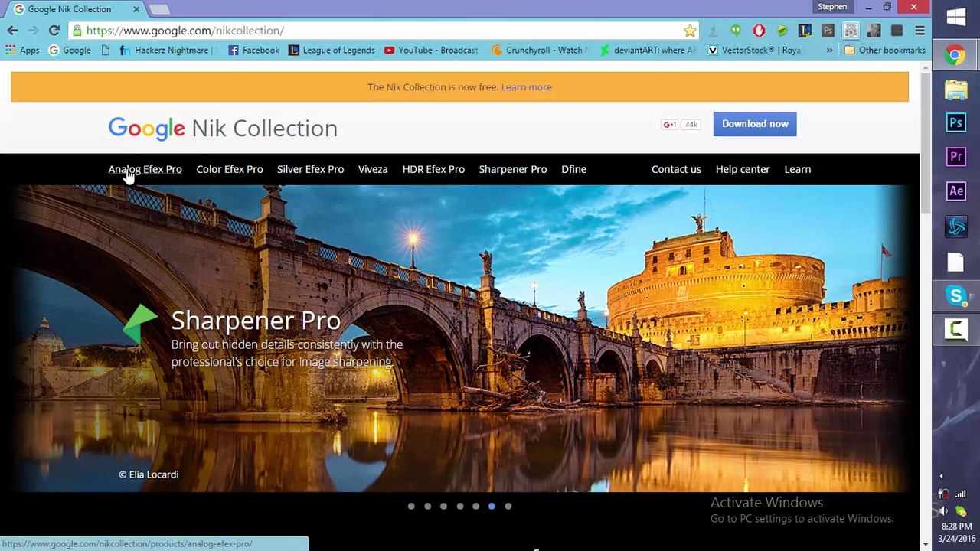This screenshot has width=980, height=551.
Task: Click the Chrome taskbar icon
Action: 955,55
